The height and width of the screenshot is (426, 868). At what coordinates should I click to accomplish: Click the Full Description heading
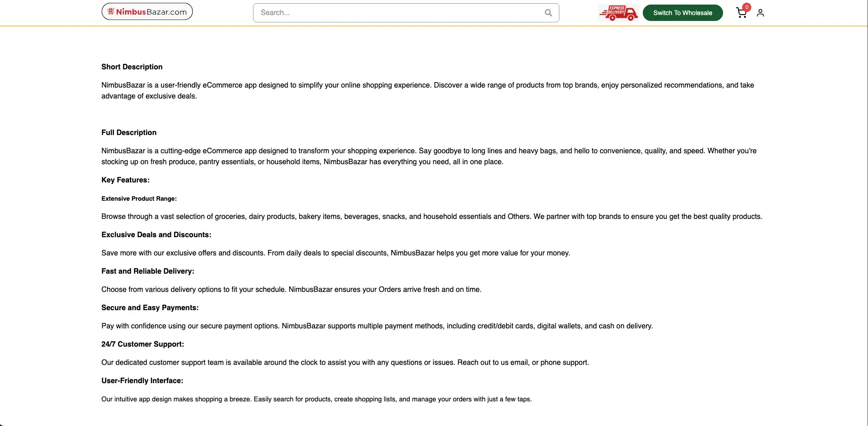(129, 132)
